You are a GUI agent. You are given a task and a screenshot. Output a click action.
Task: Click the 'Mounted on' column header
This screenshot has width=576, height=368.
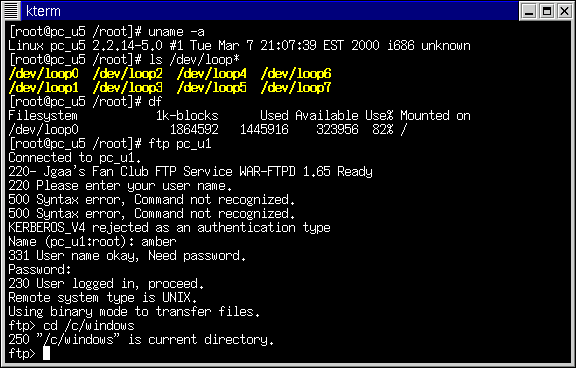coord(435,116)
